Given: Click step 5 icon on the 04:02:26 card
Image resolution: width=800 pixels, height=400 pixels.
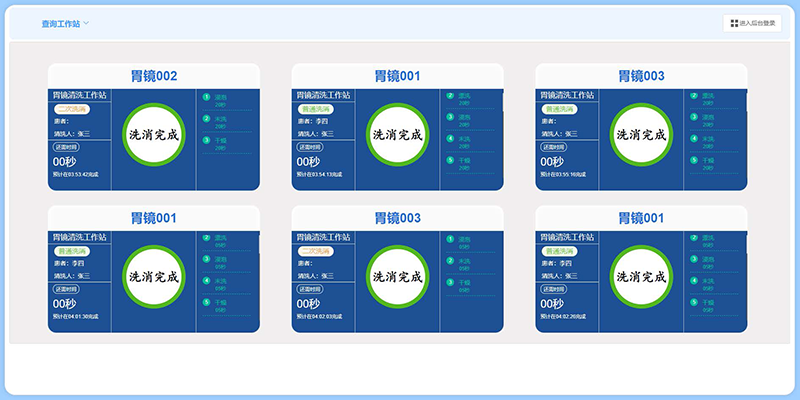Looking at the screenshot, I should pyautogui.click(x=694, y=302).
